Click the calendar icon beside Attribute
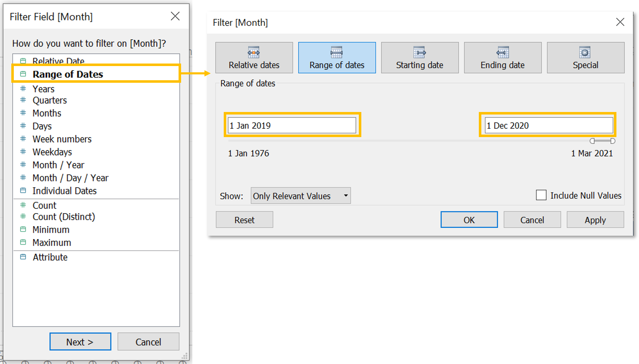Viewport: 639px width, 364px height. 23,257
